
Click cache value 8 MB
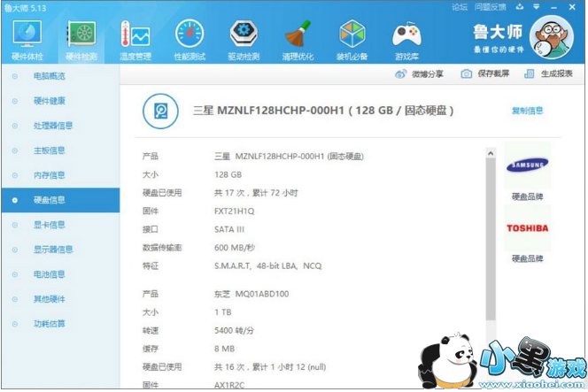(224, 349)
